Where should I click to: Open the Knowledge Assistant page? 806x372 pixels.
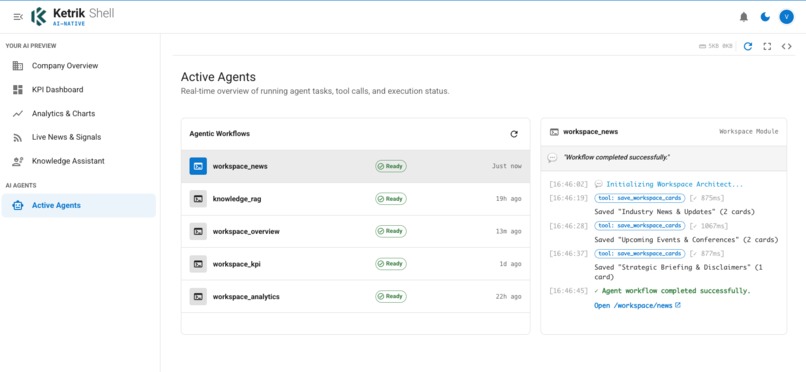(79, 161)
